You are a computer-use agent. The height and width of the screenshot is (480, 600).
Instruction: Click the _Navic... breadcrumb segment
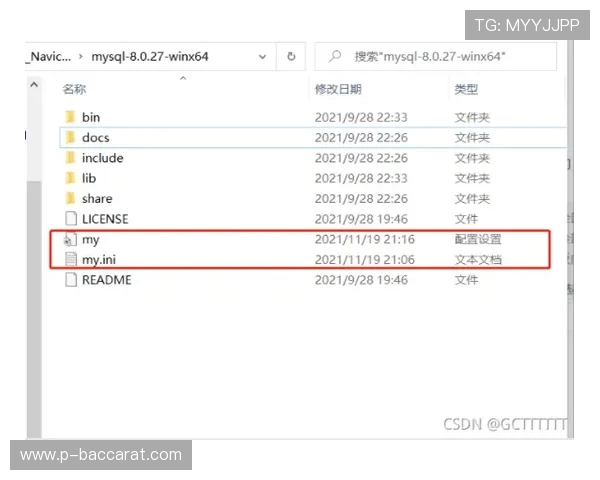pos(49,57)
